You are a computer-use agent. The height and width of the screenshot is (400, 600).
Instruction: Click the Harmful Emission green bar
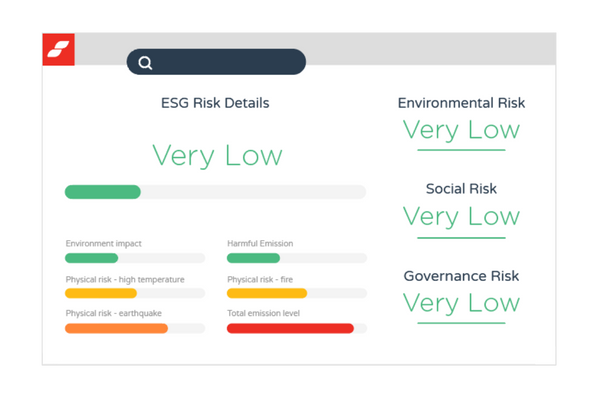[297, 258]
